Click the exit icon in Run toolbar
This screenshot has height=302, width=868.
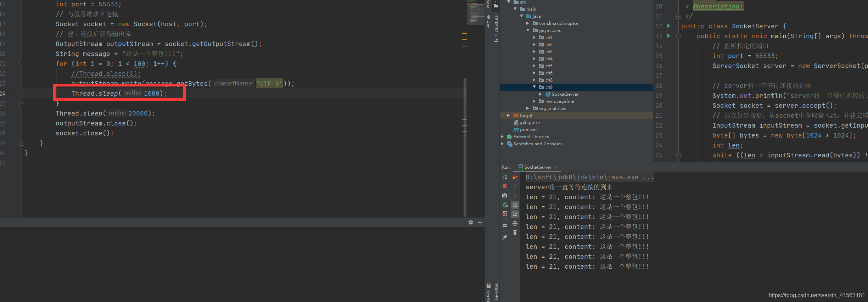pos(505,214)
